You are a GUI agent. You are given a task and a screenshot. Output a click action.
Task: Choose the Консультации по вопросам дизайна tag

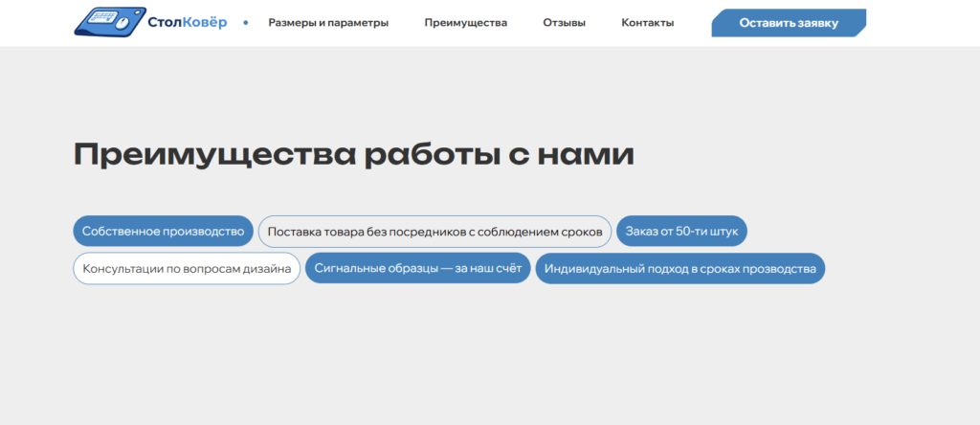[x=187, y=269]
